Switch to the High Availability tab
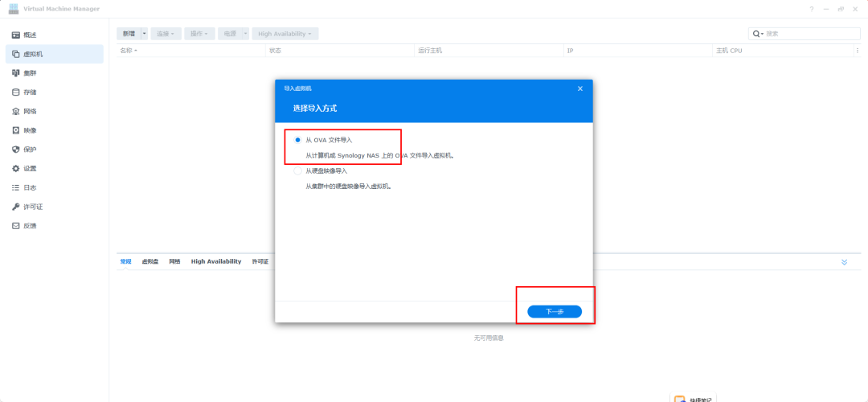 click(216, 261)
